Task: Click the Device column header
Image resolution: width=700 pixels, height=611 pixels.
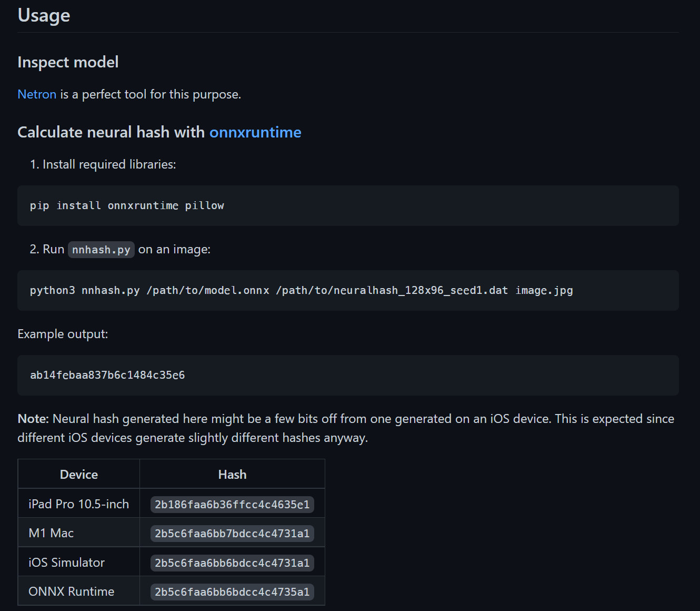Action: (x=79, y=474)
